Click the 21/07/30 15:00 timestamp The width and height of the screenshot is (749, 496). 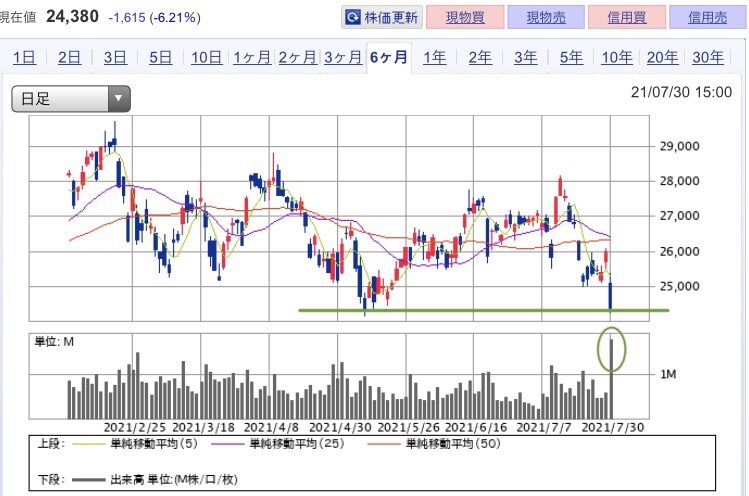pos(681,92)
